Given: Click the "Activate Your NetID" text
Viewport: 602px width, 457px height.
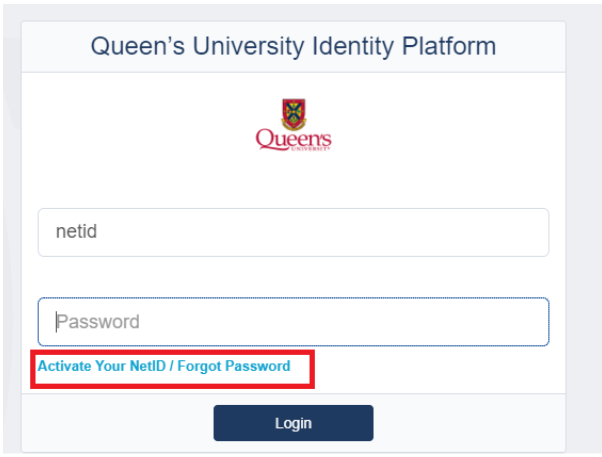Looking at the screenshot, I should tap(101, 367).
